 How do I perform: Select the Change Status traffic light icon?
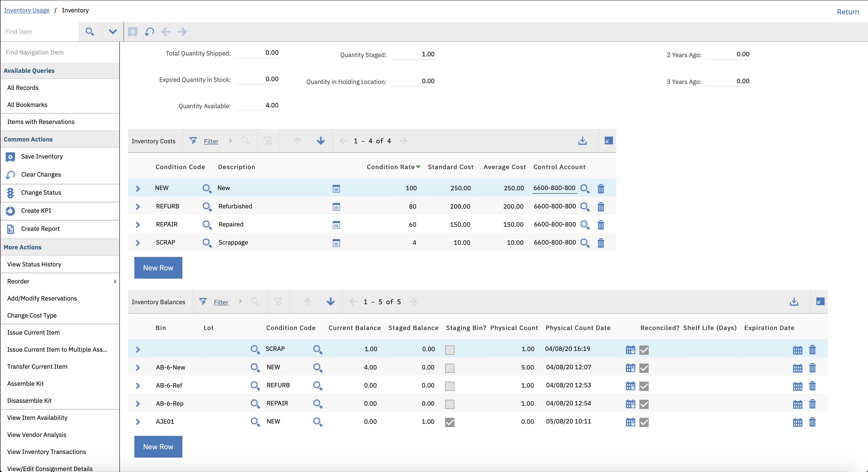coord(10,193)
